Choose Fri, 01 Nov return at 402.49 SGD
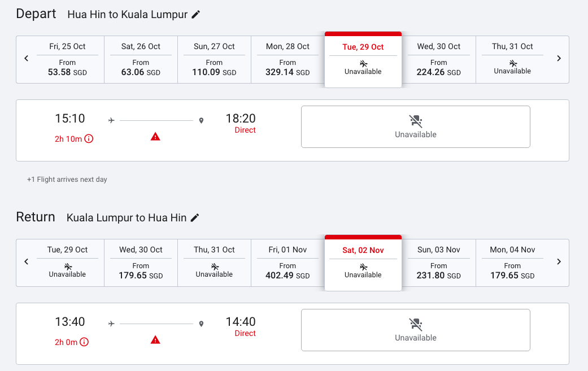Viewport: 588px width, 371px height. (288, 263)
